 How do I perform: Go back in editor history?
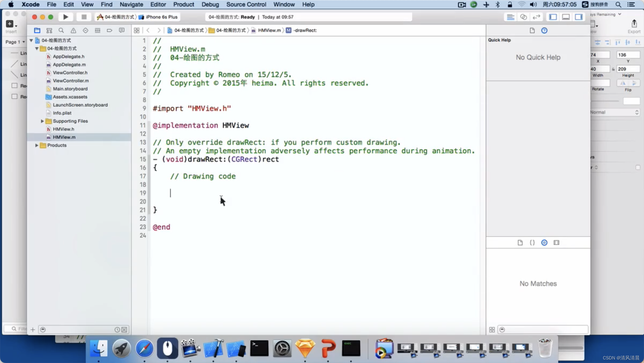(x=148, y=30)
